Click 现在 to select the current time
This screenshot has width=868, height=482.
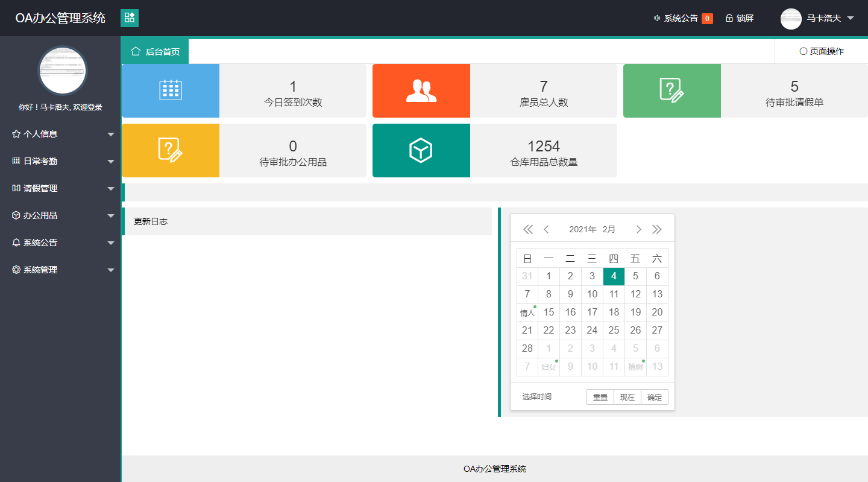pos(627,396)
